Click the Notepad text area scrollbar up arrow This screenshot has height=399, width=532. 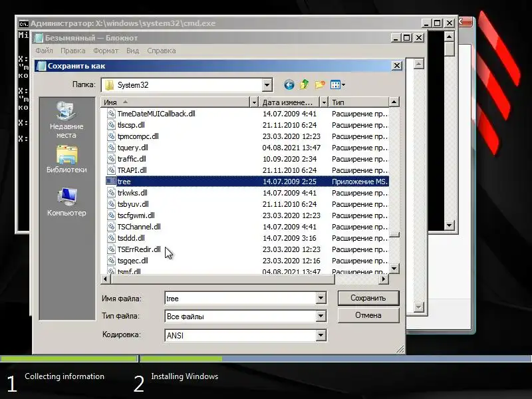pos(419,64)
